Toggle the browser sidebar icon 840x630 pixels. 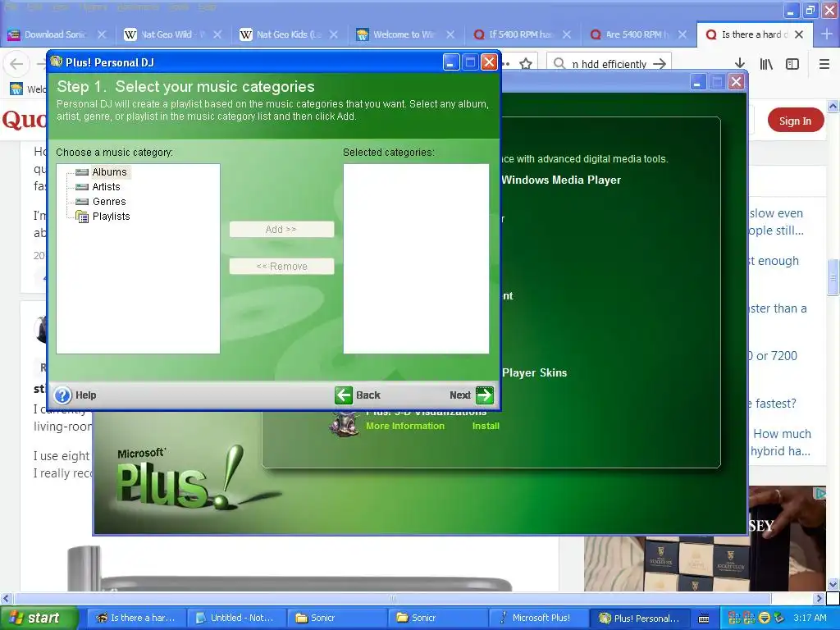tap(792, 64)
